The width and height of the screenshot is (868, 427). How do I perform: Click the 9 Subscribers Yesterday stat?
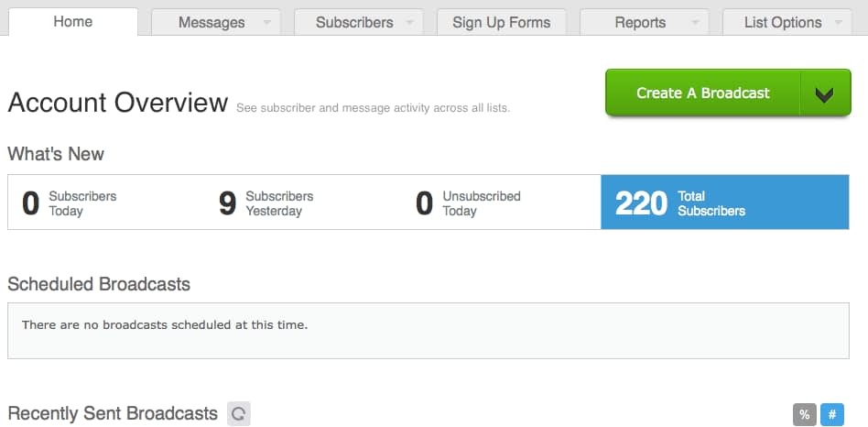266,203
